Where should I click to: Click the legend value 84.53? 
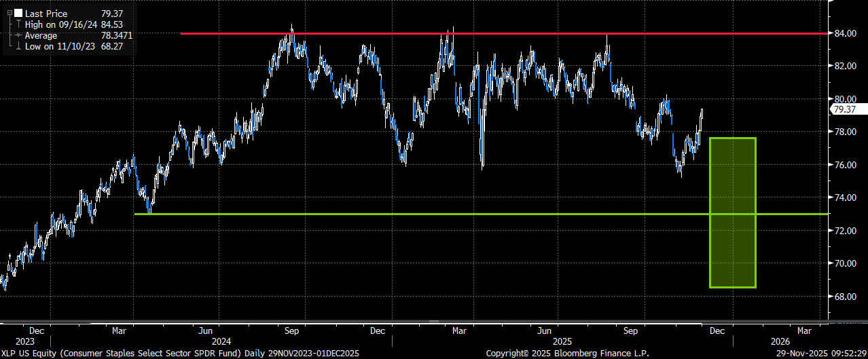click(x=112, y=24)
